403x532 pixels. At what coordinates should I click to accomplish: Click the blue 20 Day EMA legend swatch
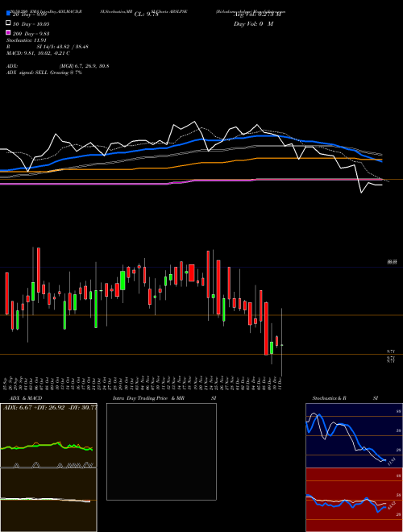pos(9,14)
